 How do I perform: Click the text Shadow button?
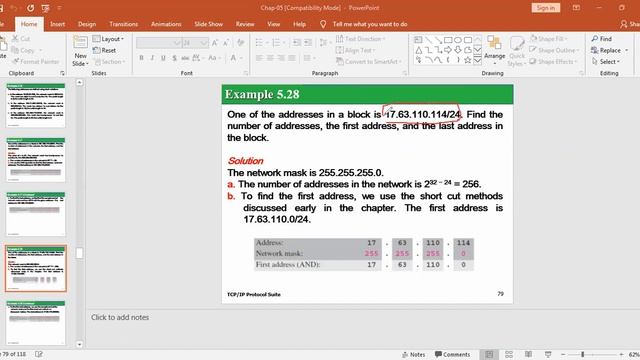click(x=174, y=58)
